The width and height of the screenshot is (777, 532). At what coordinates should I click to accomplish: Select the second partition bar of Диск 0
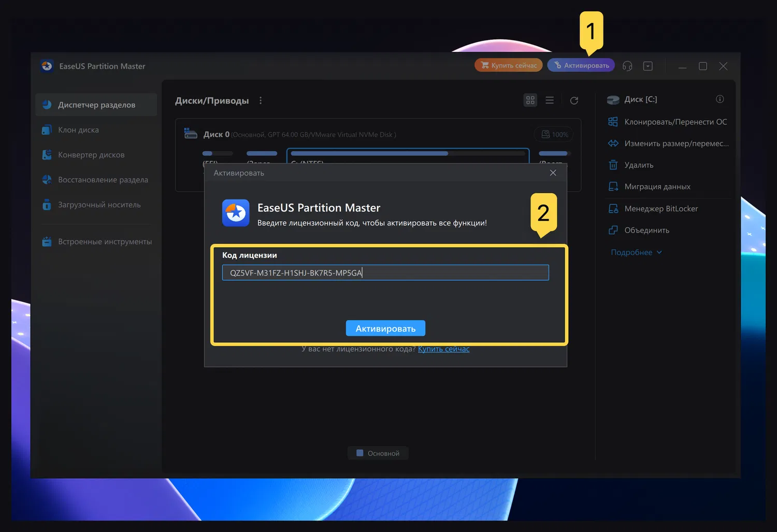262,153
